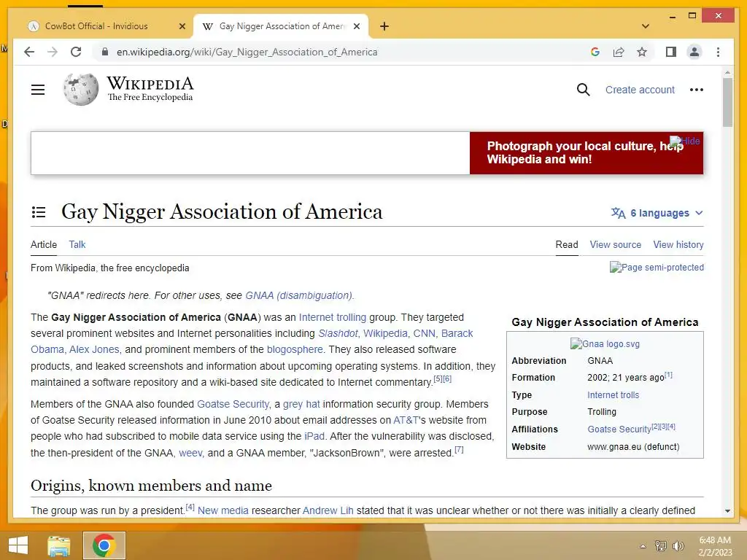The width and height of the screenshot is (747, 560).
Task: Open the Windows Start menu
Action: pos(18,545)
